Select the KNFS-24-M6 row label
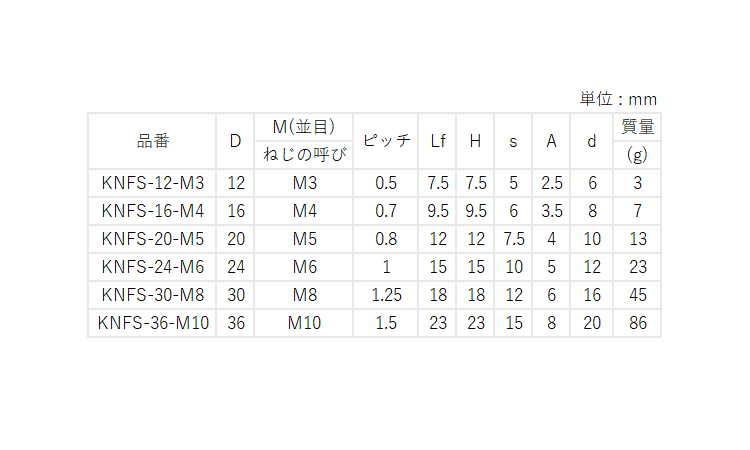This screenshot has height=450, width=750. coord(153,267)
